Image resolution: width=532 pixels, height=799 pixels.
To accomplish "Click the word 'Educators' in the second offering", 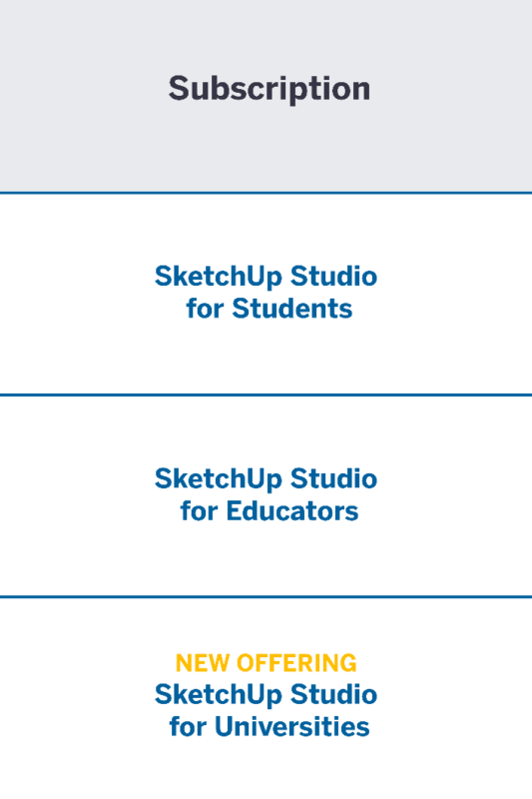I will 292,510.
